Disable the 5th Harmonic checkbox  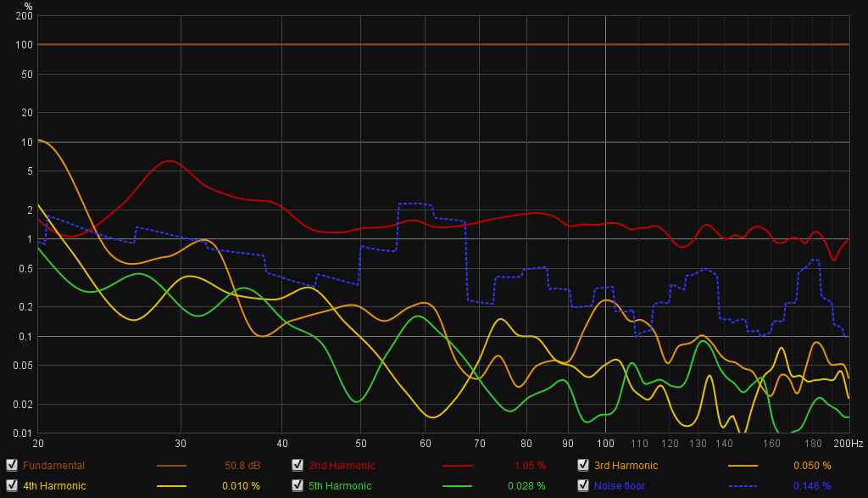coord(298,485)
